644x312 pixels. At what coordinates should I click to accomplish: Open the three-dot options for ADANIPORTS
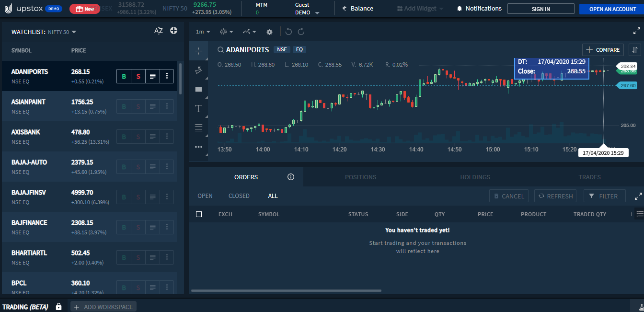[x=167, y=76]
